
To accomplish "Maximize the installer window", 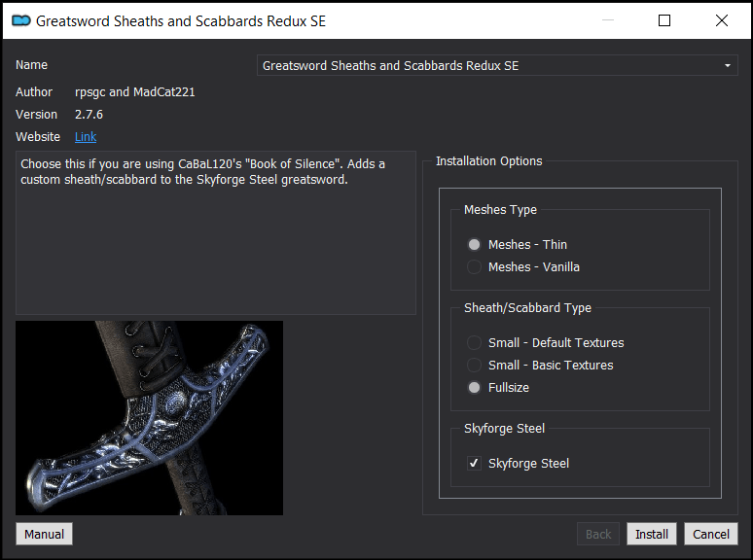I will 664,20.
